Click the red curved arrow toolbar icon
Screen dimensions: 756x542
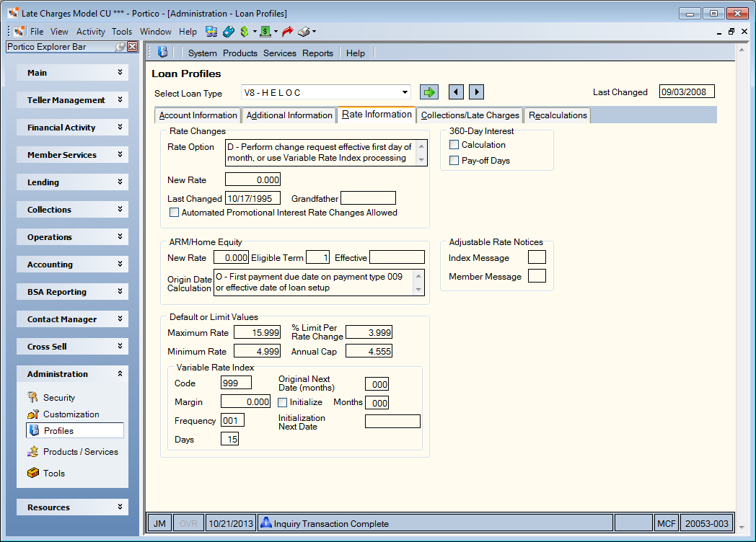click(287, 32)
